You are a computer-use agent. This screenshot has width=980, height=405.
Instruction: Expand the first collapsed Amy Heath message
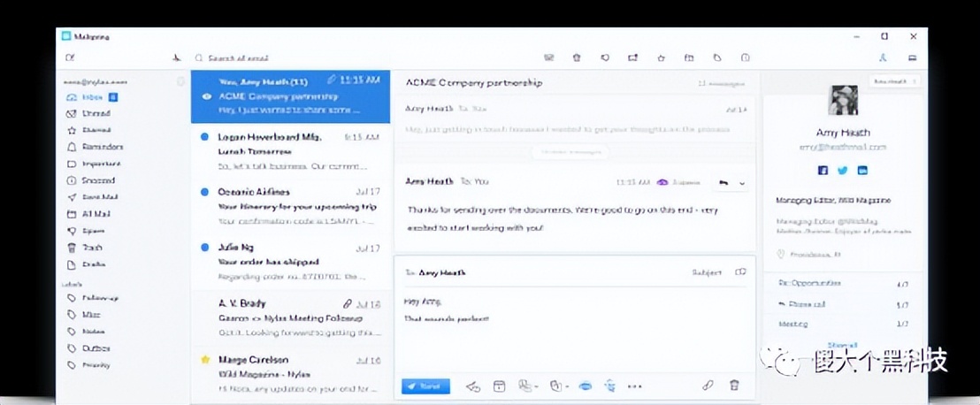pyautogui.click(x=576, y=118)
